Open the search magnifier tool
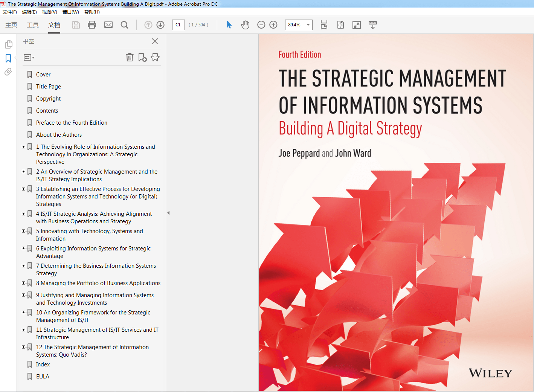The image size is (534, 392). (124, 25)
